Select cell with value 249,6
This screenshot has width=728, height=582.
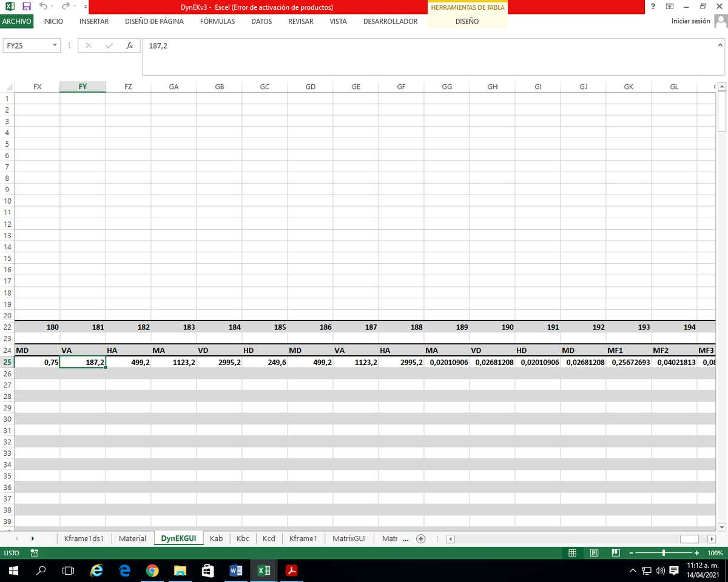coord(265,362)
